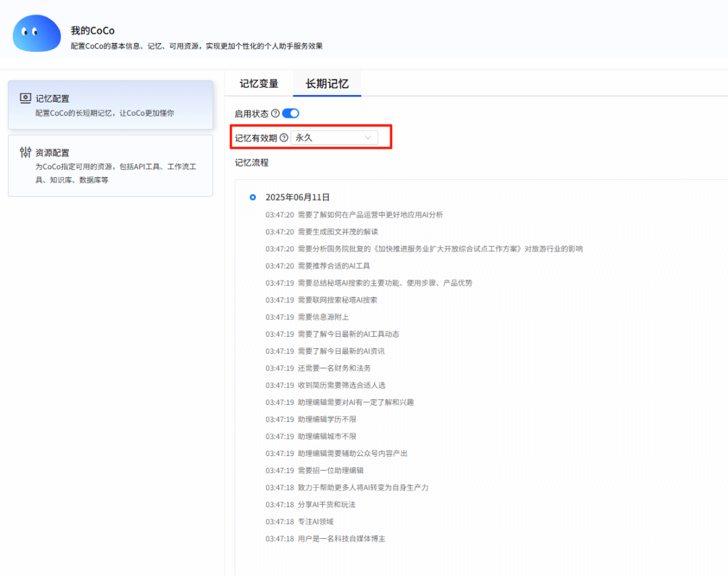Click the help icon beside 启用状态
728x576 pixels.
[x=275, y=113]
